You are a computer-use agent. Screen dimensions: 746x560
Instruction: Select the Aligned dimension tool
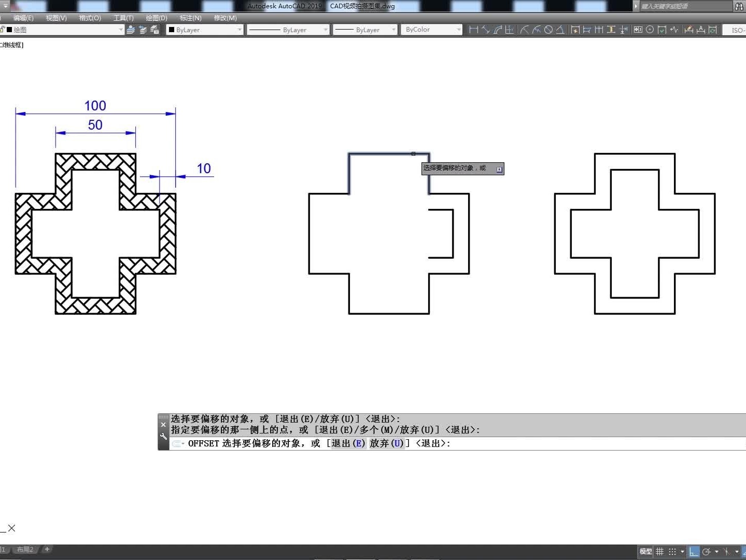[x=486, y=30]
